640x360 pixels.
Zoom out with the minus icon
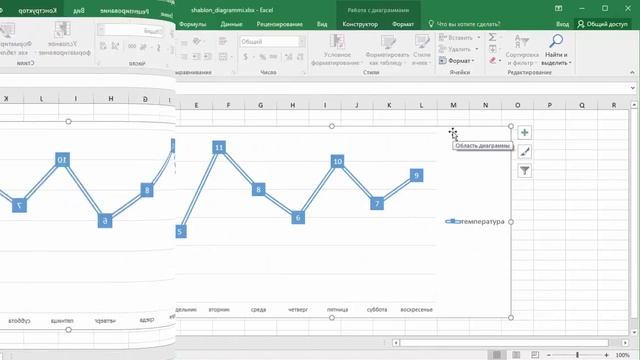549,355
